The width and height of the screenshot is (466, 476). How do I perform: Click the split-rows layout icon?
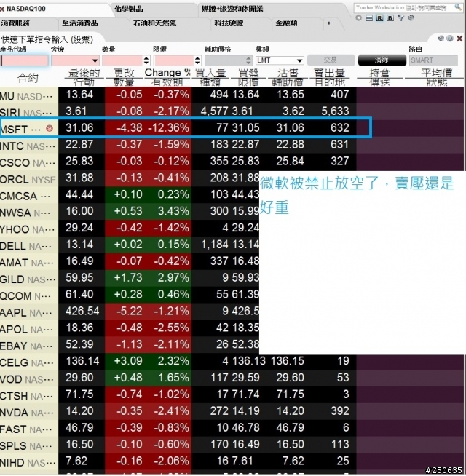[x=369, y=18]
